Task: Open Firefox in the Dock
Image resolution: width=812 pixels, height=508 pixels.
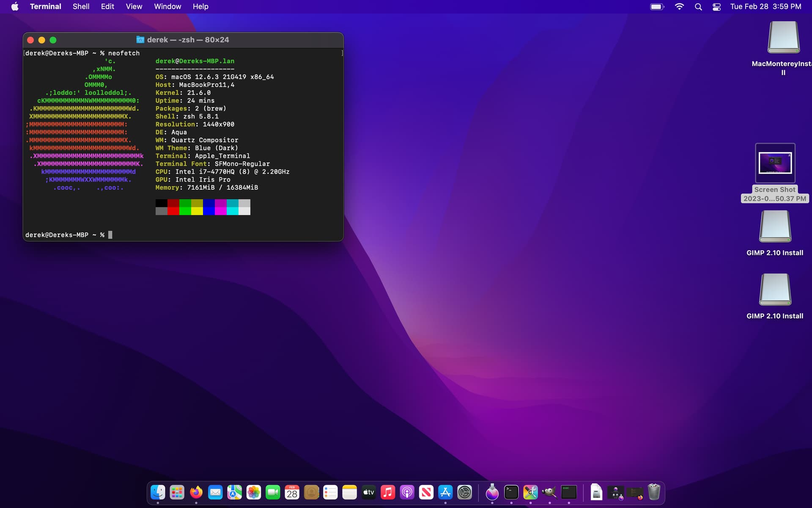Action: pyautogui.click(x=196, y=492)
